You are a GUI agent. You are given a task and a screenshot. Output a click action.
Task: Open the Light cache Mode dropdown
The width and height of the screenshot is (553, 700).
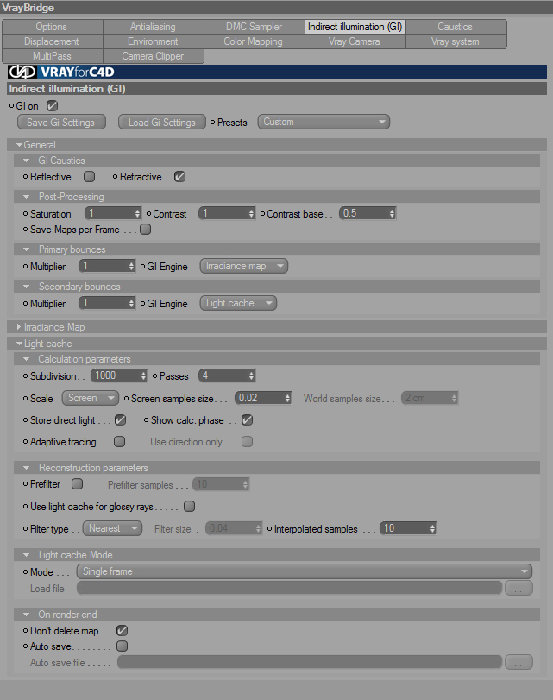click(x=304, y=571)
